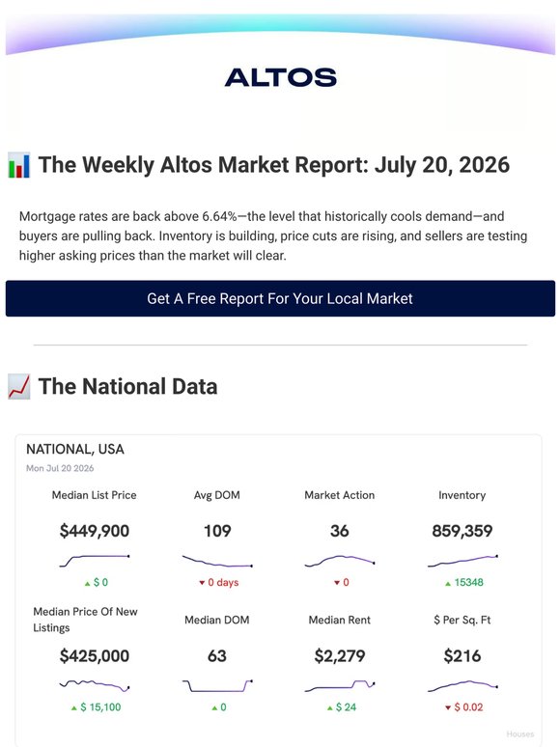This screenshot has width=560, height=747.
Task: Click the Houses label in the card corner
Action: (520, 734)
